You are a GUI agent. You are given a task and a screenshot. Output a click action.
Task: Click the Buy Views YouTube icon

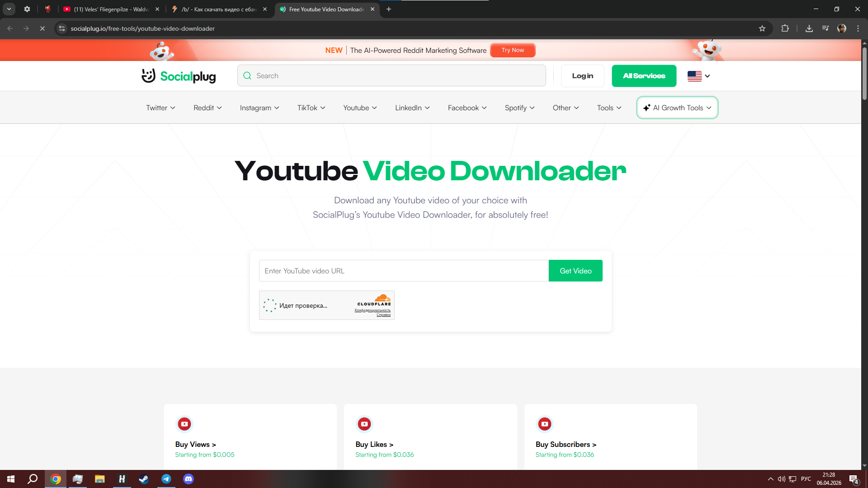(184, 424)
